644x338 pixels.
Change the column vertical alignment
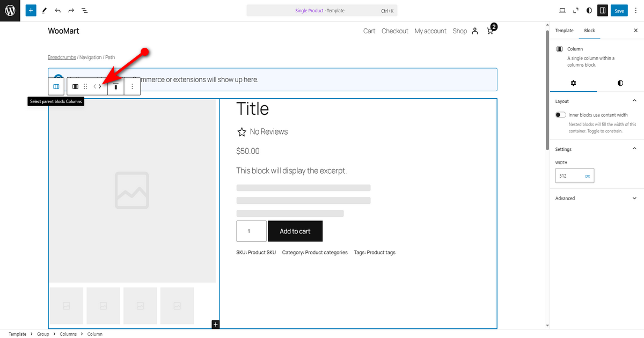(116, 86)
